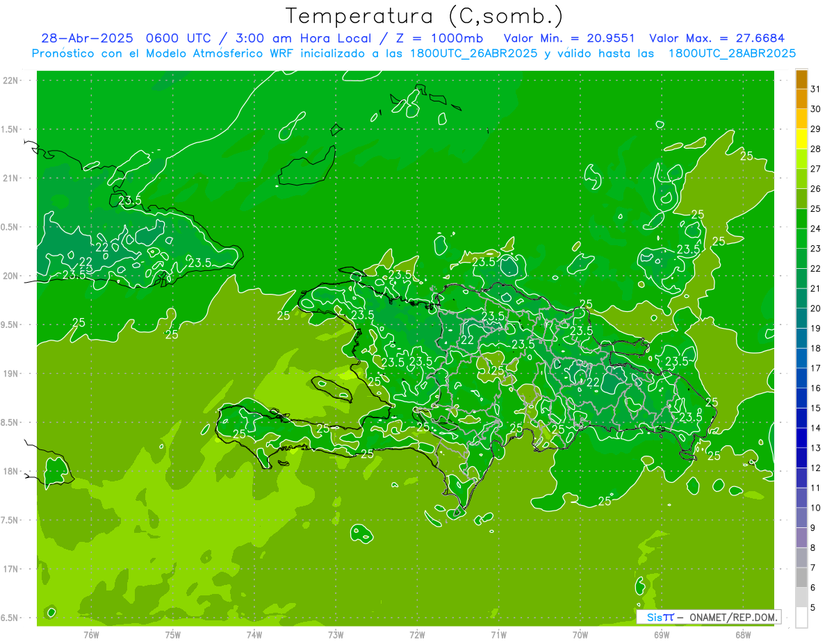Viewport: 834px width, 644px height.
Task: Click the 75W longitude axis label
Action: [x=173, y=634]
